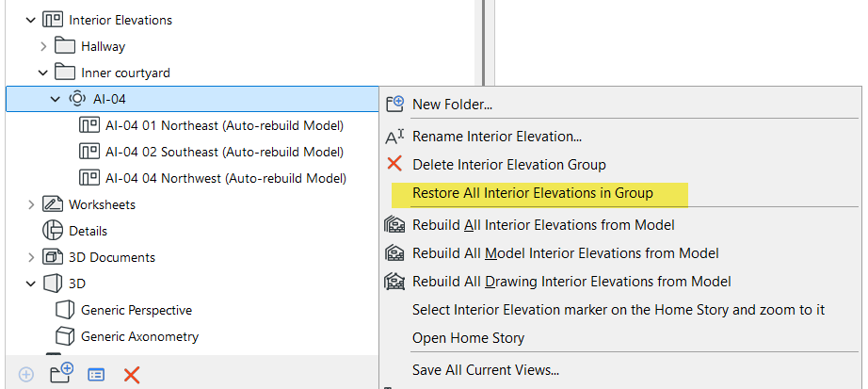868x389 pixels.
Task: Collapse the Interior Elevations tree node
Action: click(30, 20)
